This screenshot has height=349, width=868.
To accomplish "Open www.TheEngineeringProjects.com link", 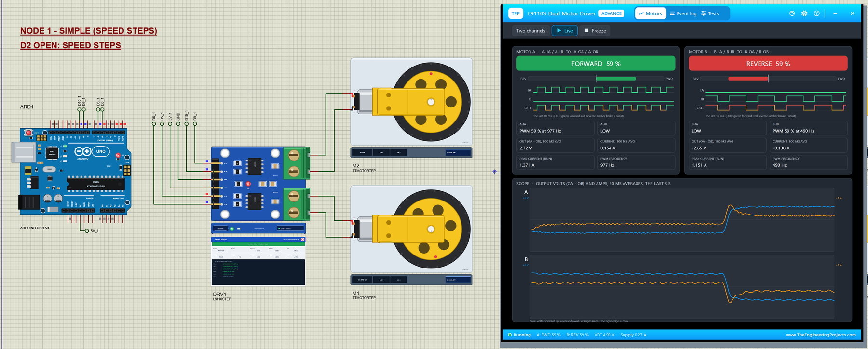I will click(x=821, y=335).
